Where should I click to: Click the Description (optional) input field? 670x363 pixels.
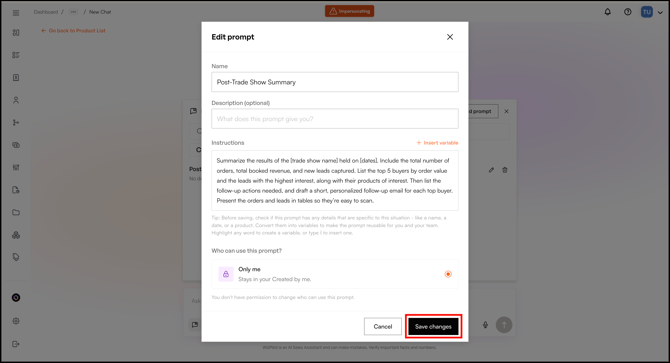coord(335,119)
